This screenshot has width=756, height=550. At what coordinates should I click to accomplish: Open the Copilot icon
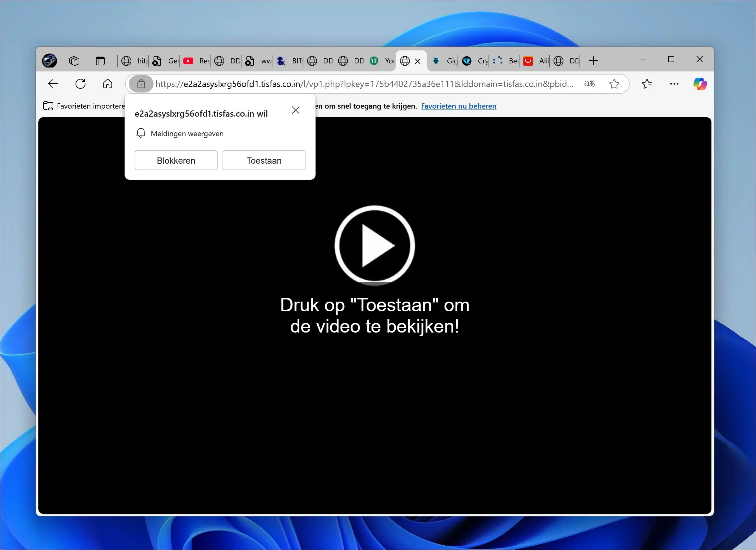[x=700, y=84]
